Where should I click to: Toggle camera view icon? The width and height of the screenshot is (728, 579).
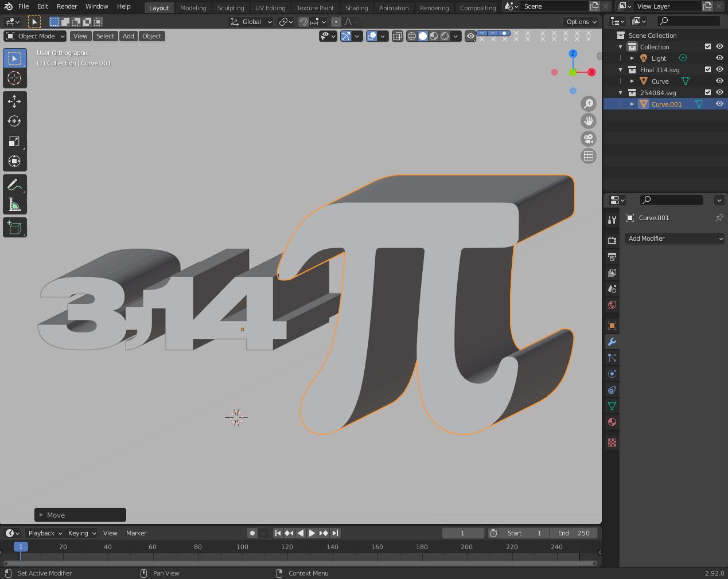click(589, 139)
